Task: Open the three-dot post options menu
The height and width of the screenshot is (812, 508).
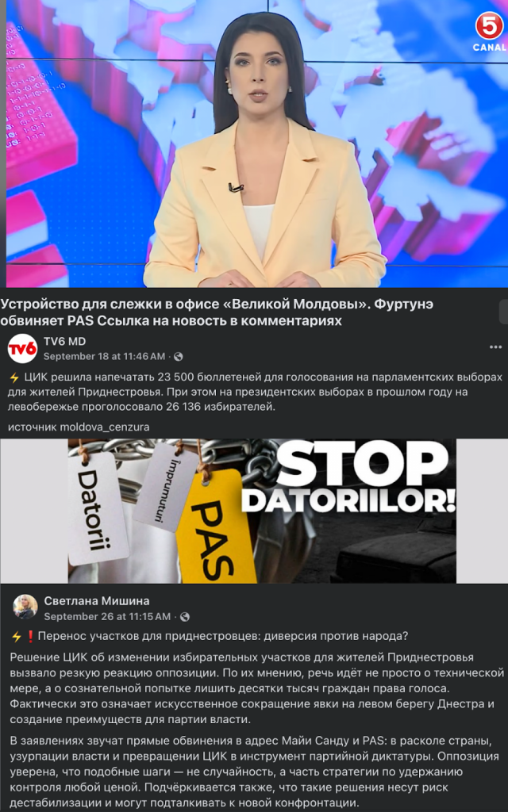Action: click(495, 347)
